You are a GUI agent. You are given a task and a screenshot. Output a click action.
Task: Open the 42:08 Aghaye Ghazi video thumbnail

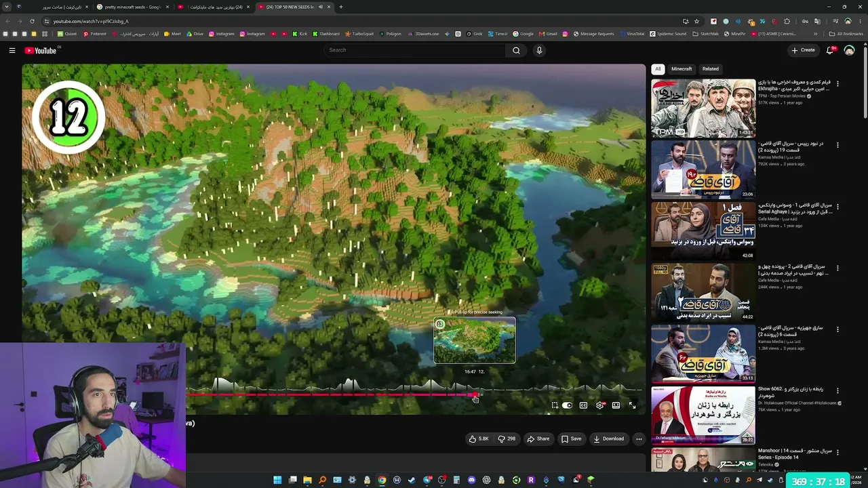coord(703,230)
